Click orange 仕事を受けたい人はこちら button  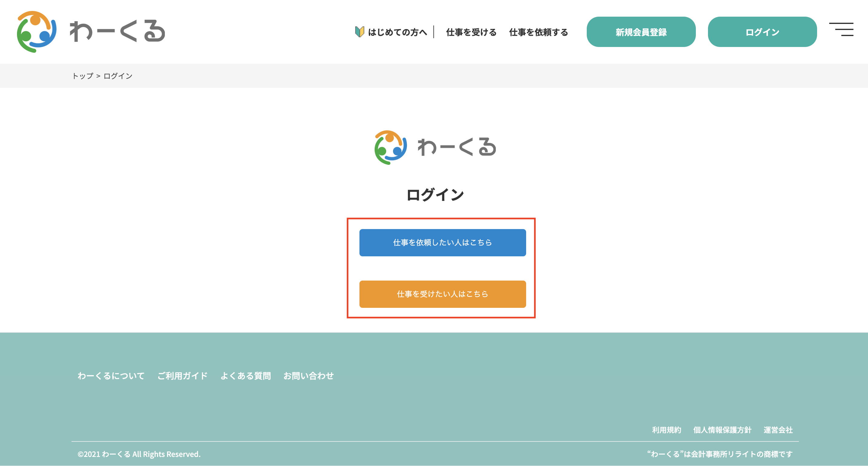442,294
